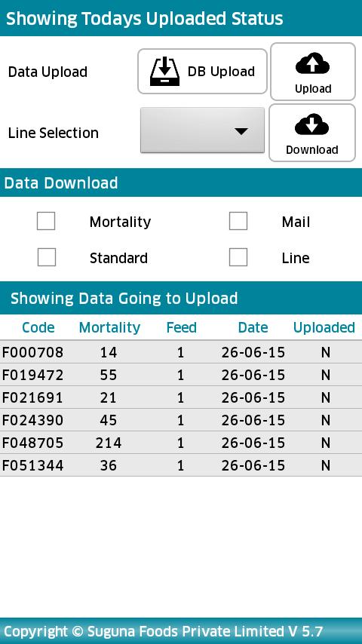Select the F051344 row entry
Screen dimensions: 362x644
coord(181,465)
